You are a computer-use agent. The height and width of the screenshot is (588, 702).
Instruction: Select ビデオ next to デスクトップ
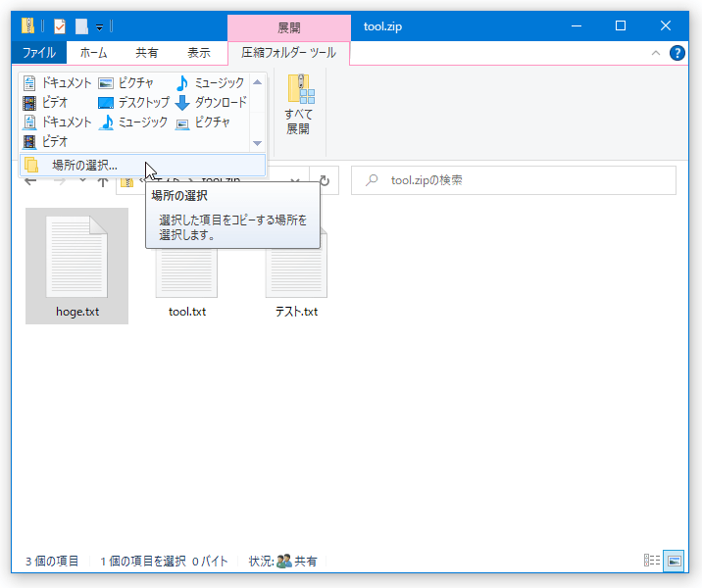45,103
